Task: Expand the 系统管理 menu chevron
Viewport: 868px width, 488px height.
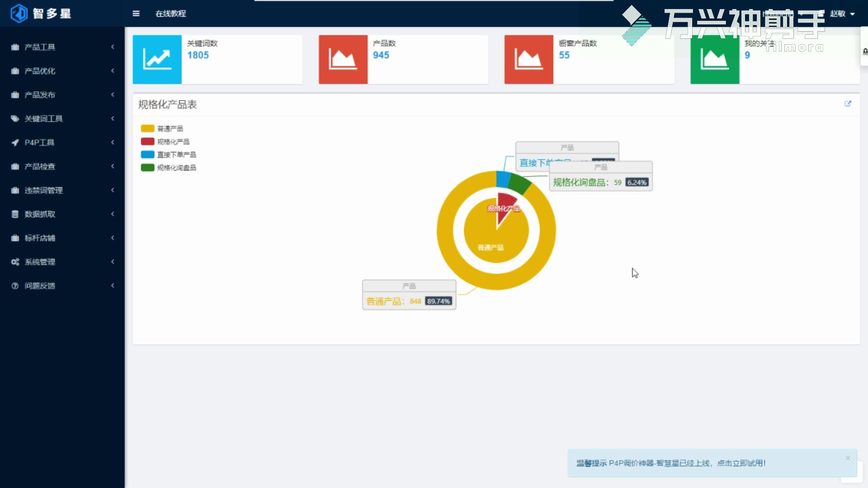Action: pos(113,262)
